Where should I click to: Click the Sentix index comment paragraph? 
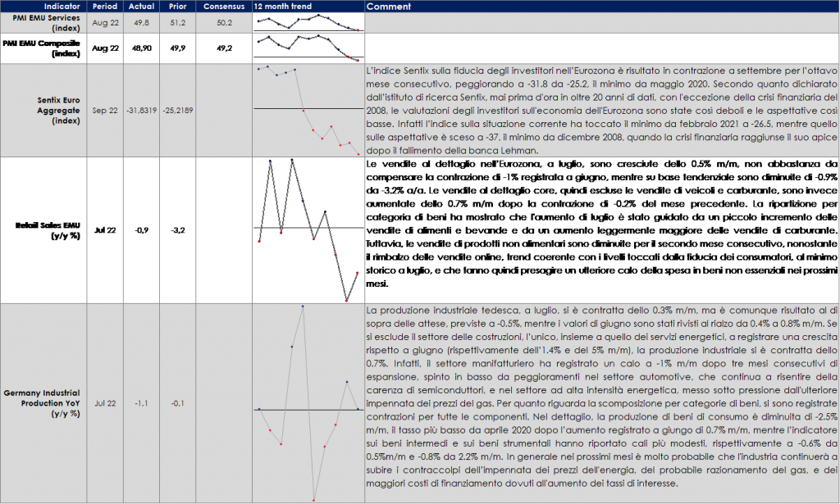(600, 109)
